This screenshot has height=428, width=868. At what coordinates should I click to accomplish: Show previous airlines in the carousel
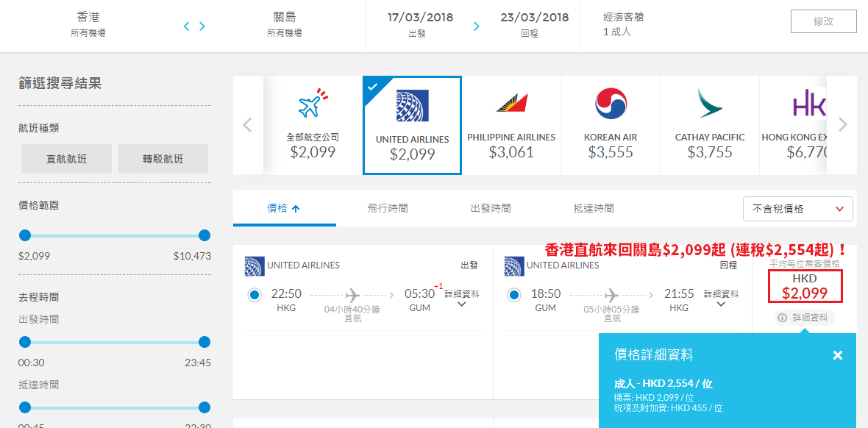pyautogui.click(x=247, y=124)
